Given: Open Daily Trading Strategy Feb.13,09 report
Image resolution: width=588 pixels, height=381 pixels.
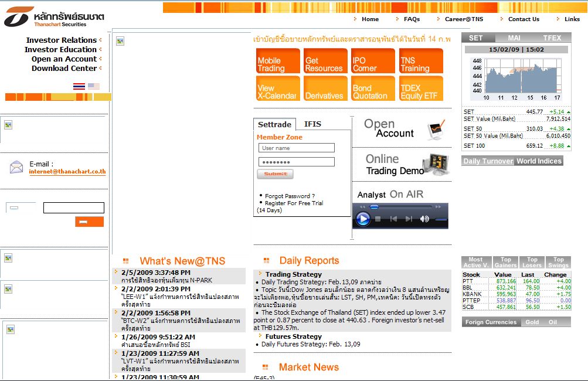Looking at the screenshot, I should coord(321,282).
